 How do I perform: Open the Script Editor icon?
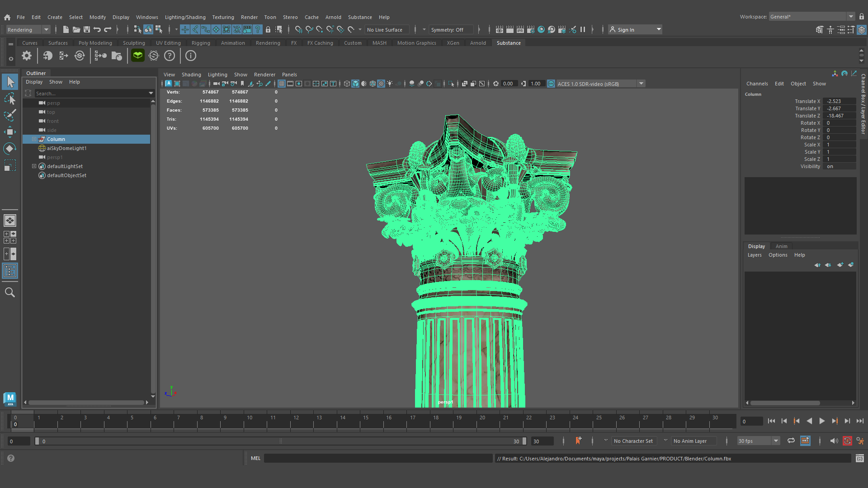pos(859,458)
